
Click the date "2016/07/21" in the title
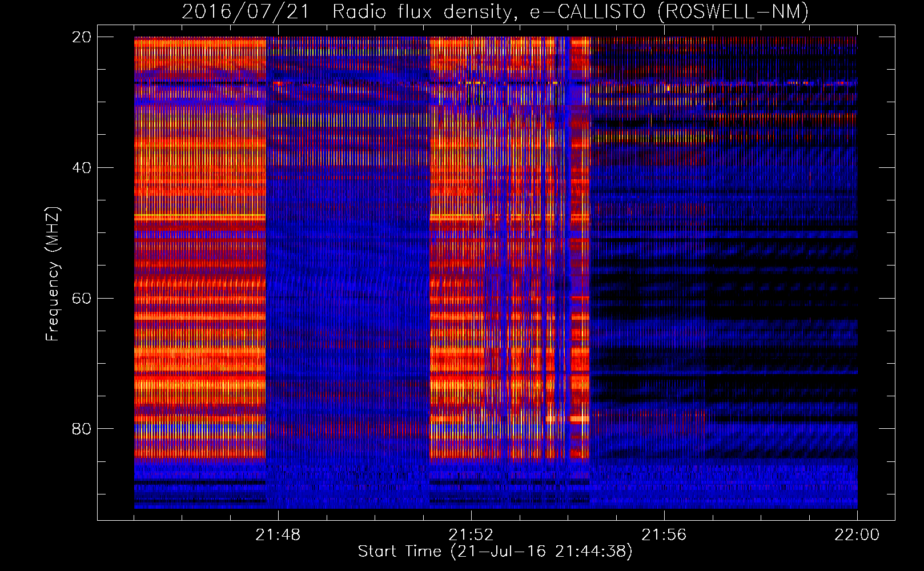(x=246, y=11)
